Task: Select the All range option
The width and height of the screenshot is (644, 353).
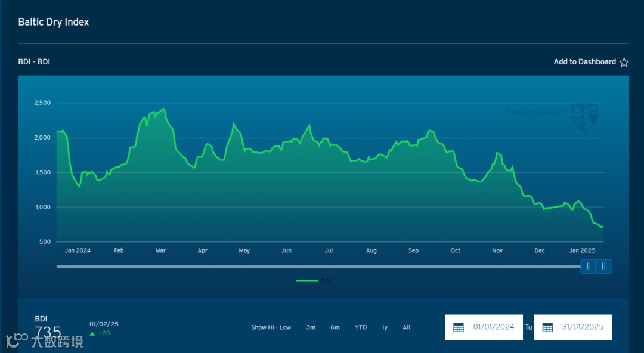Action: coord(406,327)
